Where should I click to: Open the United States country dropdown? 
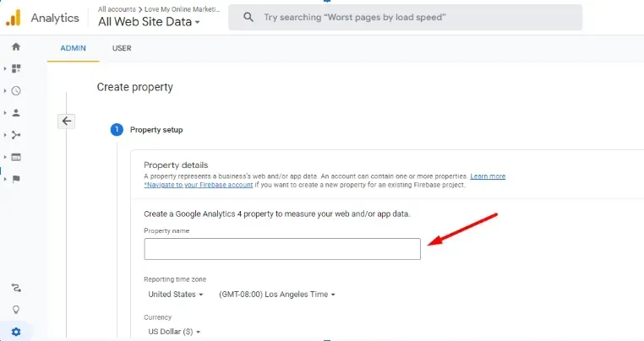pos(176,295)
